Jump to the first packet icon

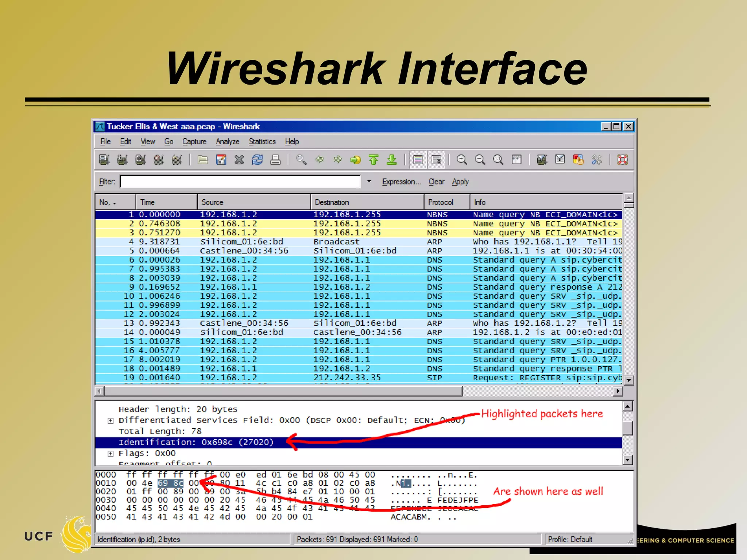[374, 160]
